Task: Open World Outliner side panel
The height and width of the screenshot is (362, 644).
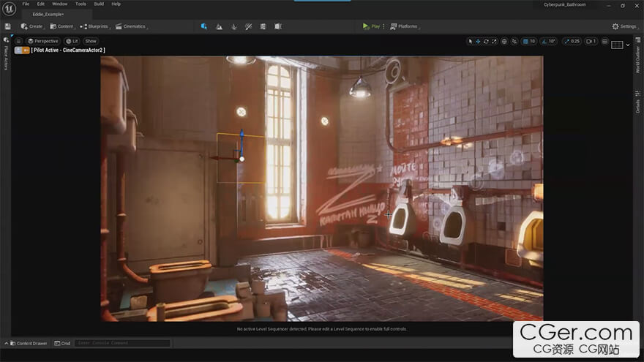Action: pos(638,56)
